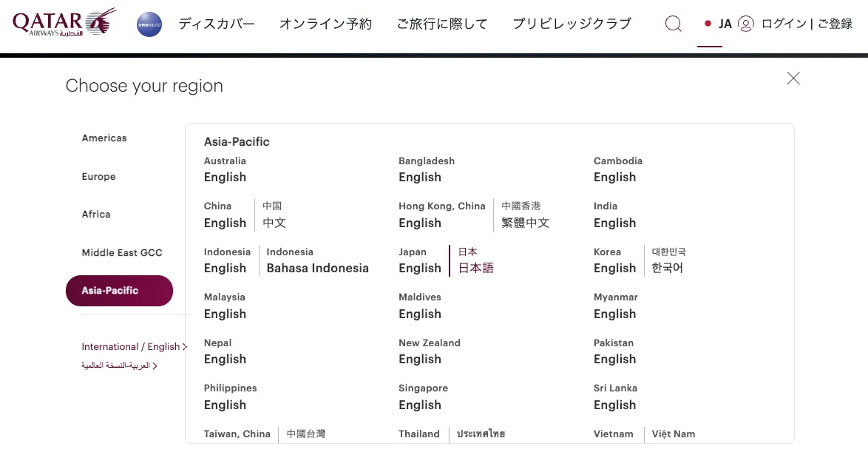
Task: Open the プリビレッジクラブ menu
Action: click(x=572, y=24)
